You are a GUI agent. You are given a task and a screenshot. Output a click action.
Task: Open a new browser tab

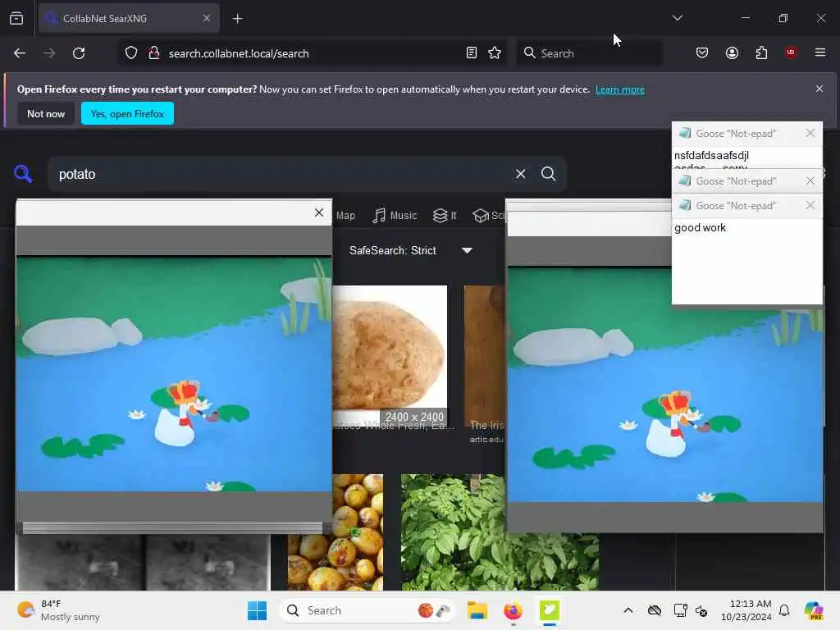coord(237,19)
